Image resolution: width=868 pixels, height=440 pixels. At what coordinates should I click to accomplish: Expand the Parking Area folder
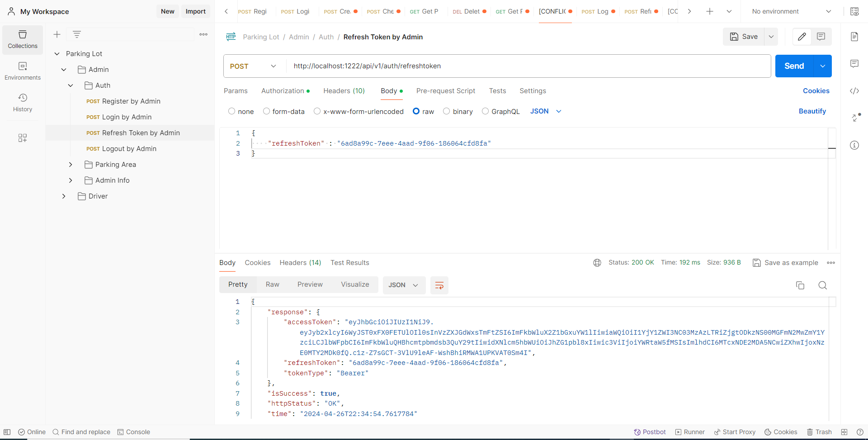point(71,165)
